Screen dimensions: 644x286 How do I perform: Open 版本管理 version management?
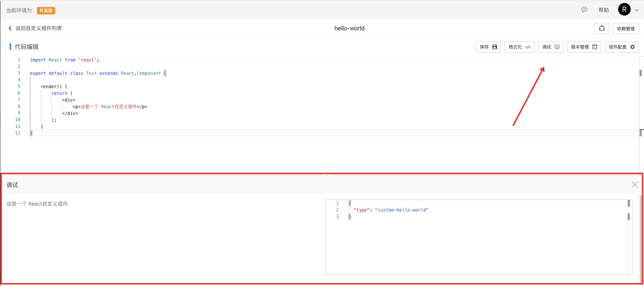584,47
